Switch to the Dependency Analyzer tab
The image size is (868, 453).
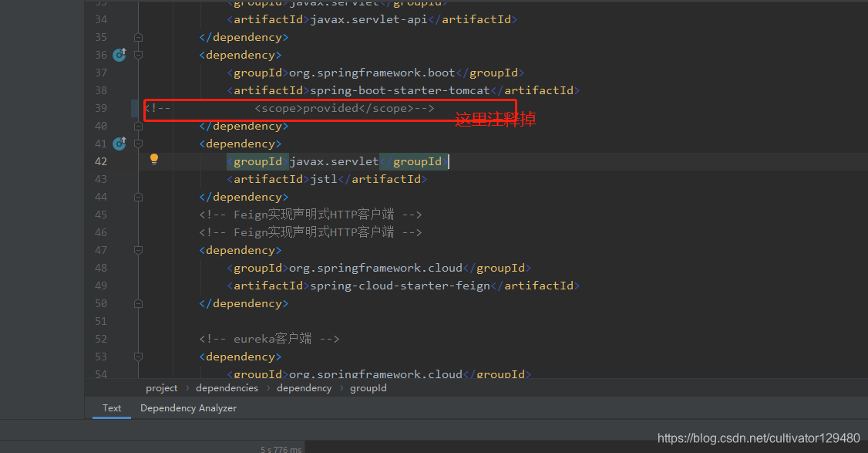tap(188, 407)
